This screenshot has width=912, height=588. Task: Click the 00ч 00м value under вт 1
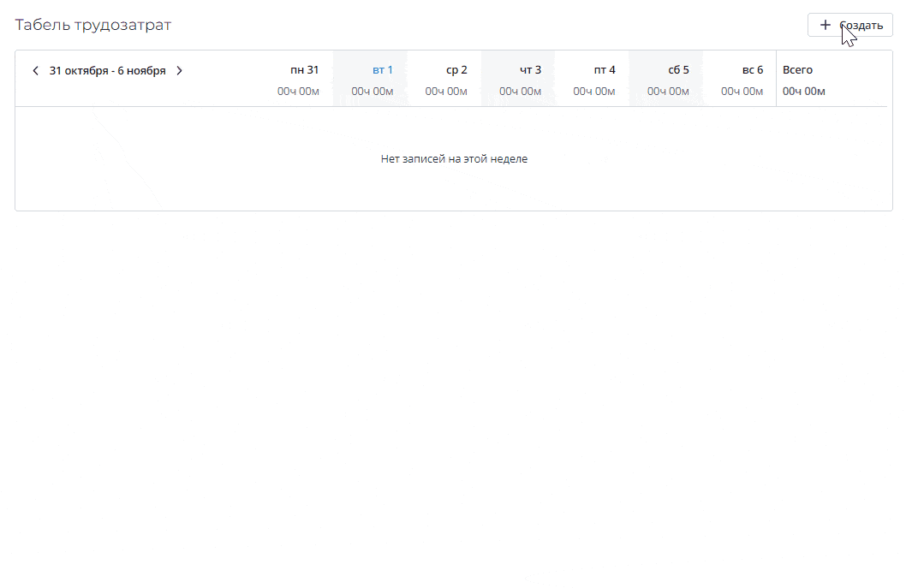click(x=373, y=92)
